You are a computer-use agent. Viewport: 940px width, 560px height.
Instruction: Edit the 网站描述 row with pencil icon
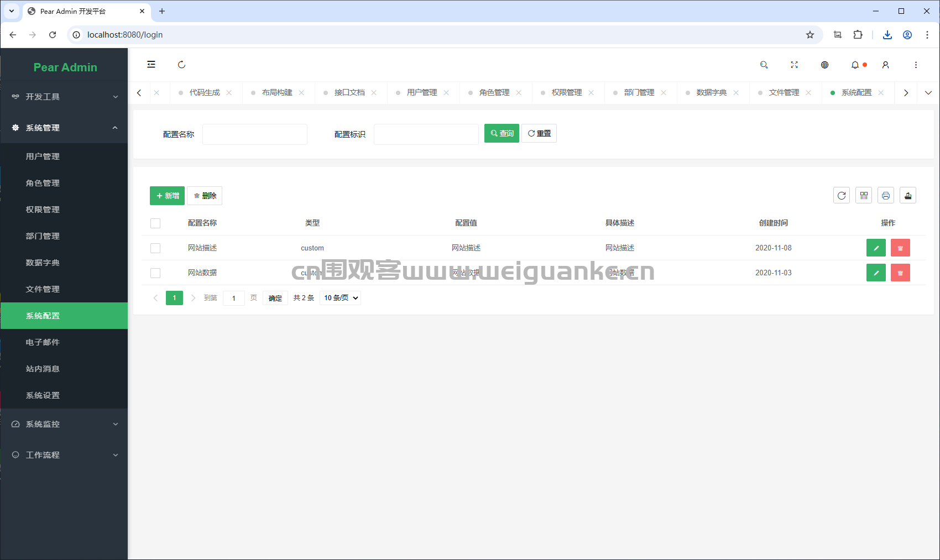pyautogui.click(x=876, y=248)
